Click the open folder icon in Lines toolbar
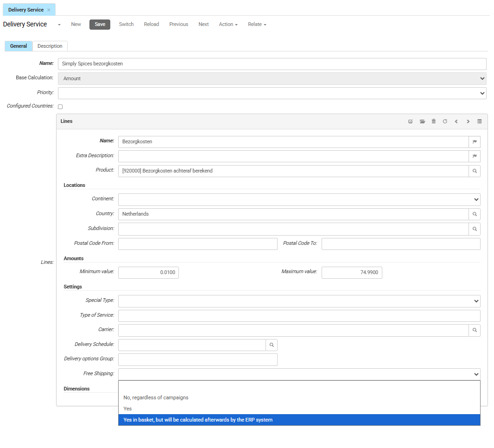494x448 pixels. (422, 122)
